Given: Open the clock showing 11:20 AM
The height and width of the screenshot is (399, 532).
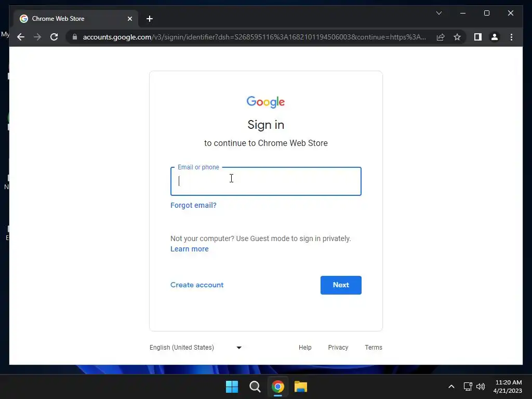Looking at the screenshot, I should [x=508, y=387].
